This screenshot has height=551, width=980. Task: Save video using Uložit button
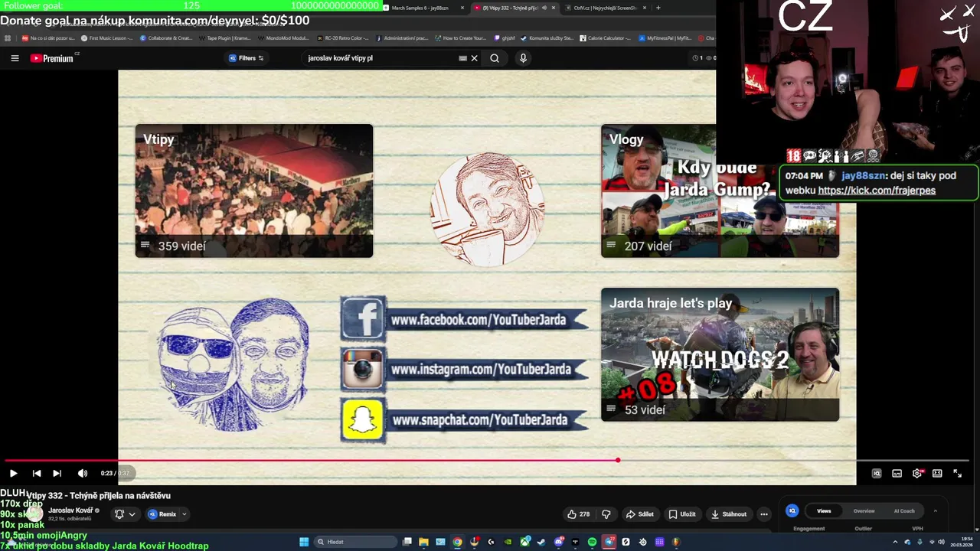(x=682, y=514)
